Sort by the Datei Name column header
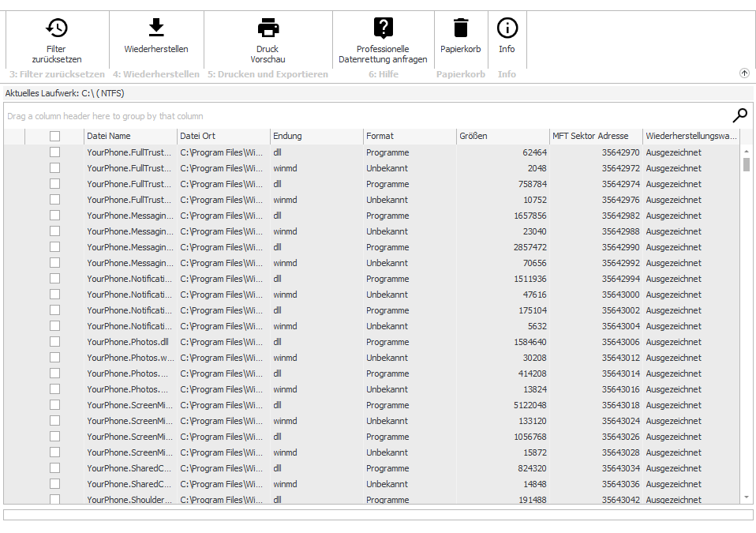 coord(130,136)
